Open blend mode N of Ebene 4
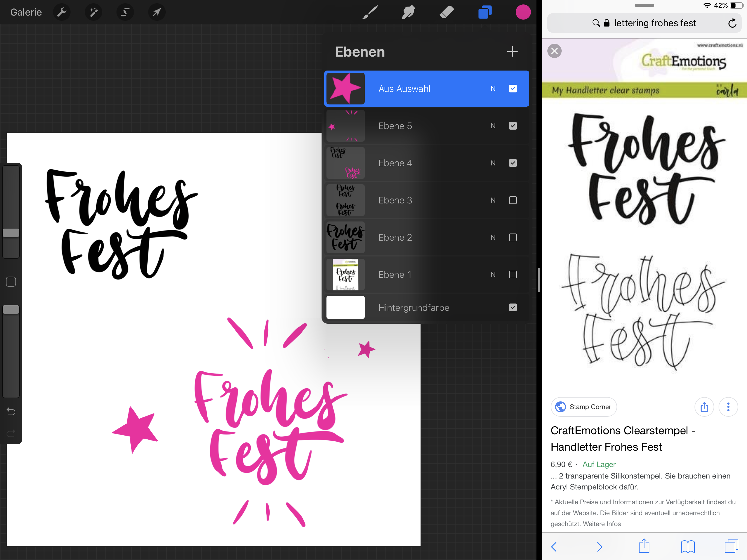The image size is (747, 560). tap(493, 163)
